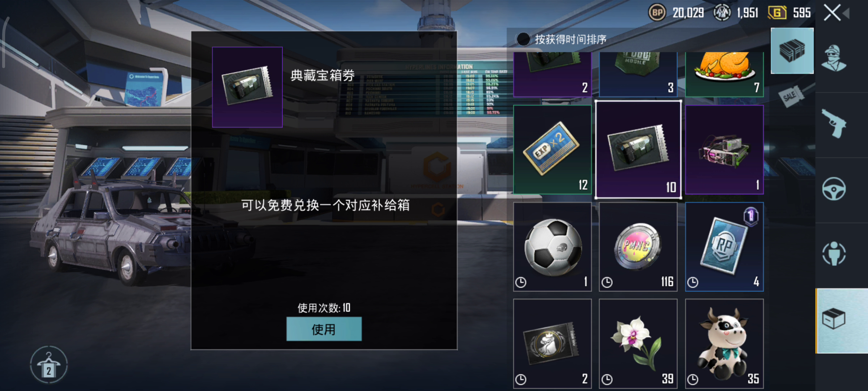Select the soccer ball item
868x391 pixels.
coord(552,247)
